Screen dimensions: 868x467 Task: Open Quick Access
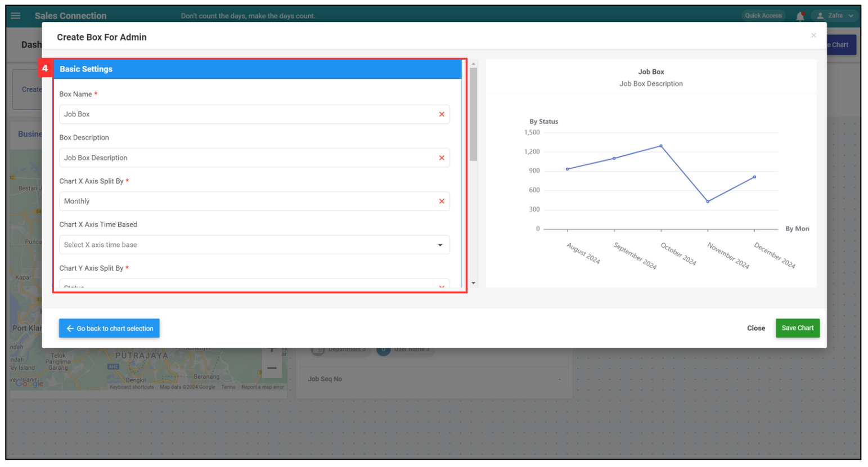(x=763, y=16)
